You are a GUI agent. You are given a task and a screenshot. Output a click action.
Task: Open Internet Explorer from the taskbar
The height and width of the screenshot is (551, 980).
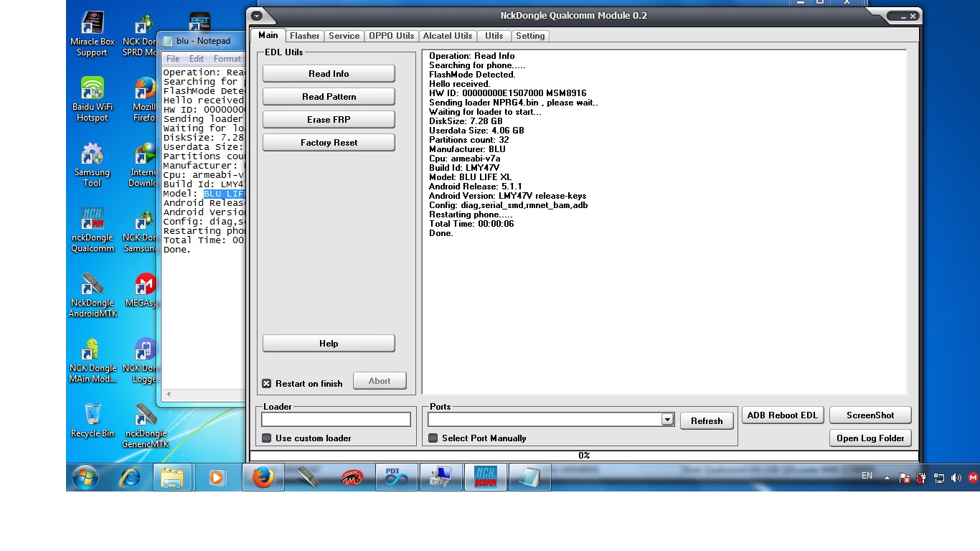click(130, 477)
